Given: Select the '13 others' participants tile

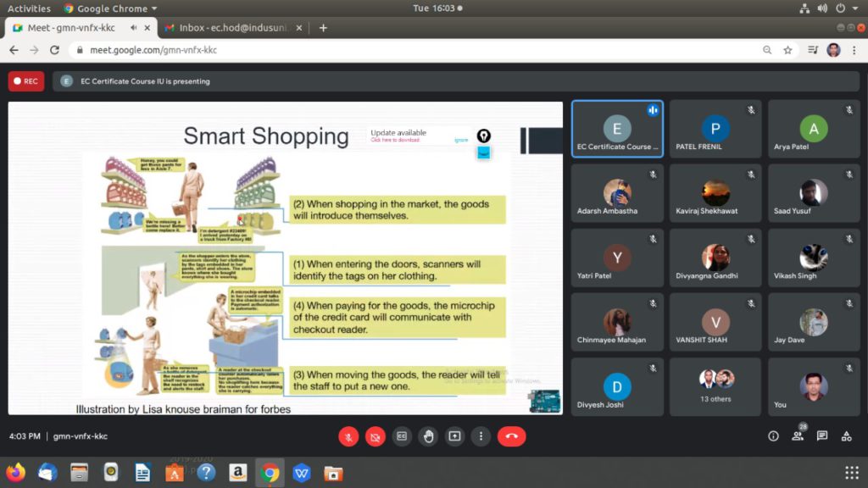Looking at the screenshot, I should click(x=716, y=385).
